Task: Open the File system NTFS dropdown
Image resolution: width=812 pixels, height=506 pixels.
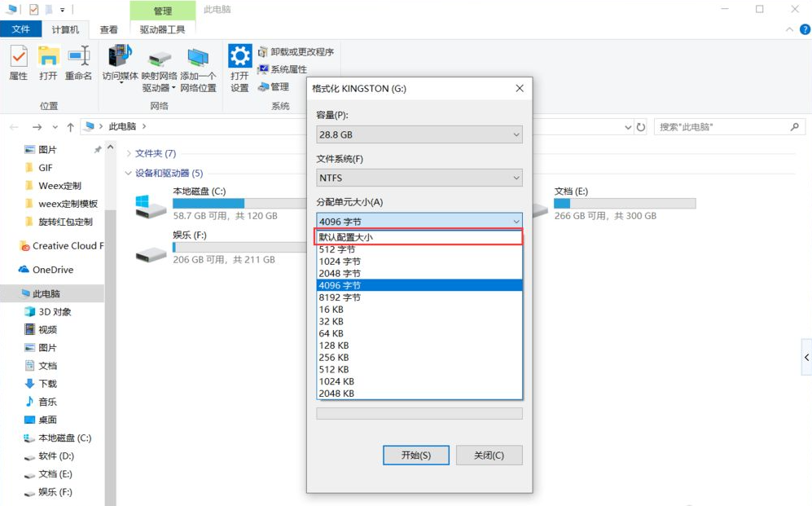Action: click(x=419, y=178)
